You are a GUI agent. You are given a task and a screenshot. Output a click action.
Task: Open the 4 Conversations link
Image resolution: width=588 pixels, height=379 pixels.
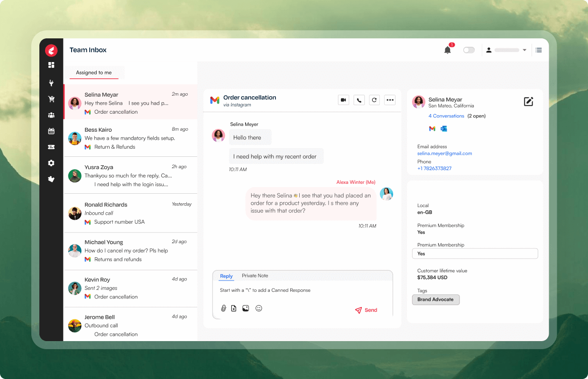pyautogui.click(x=446, y=116)
